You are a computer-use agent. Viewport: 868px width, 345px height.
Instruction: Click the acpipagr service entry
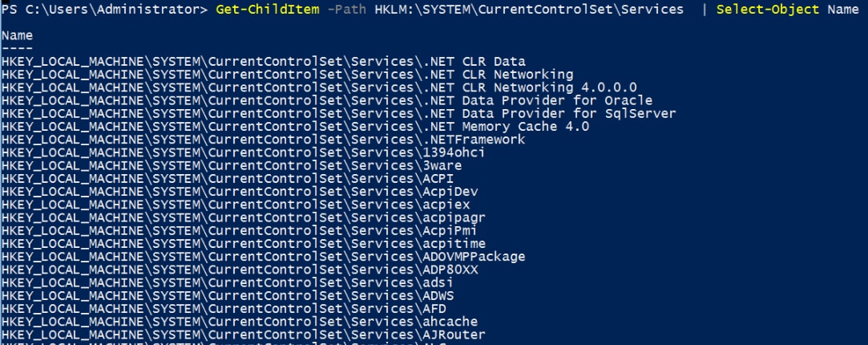(x=244, y=217)
